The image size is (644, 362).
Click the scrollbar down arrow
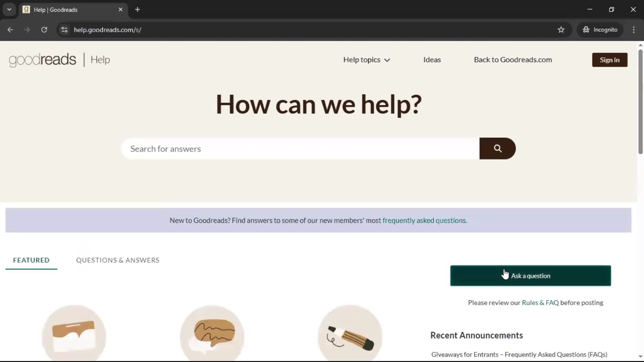click(x=640, y=357)
